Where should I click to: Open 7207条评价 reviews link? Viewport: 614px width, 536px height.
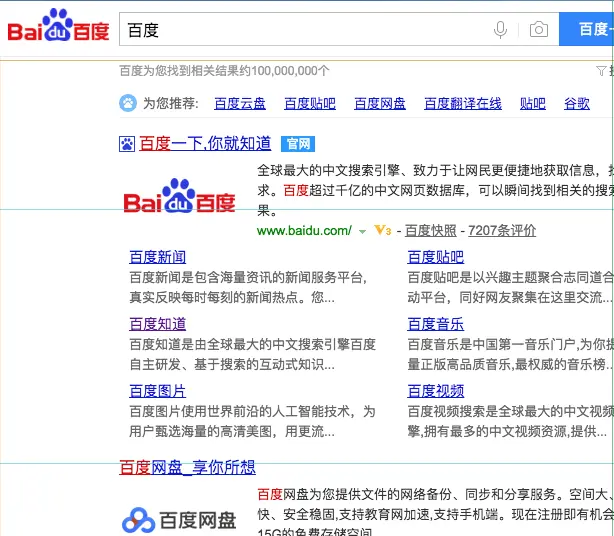[502, 230]
